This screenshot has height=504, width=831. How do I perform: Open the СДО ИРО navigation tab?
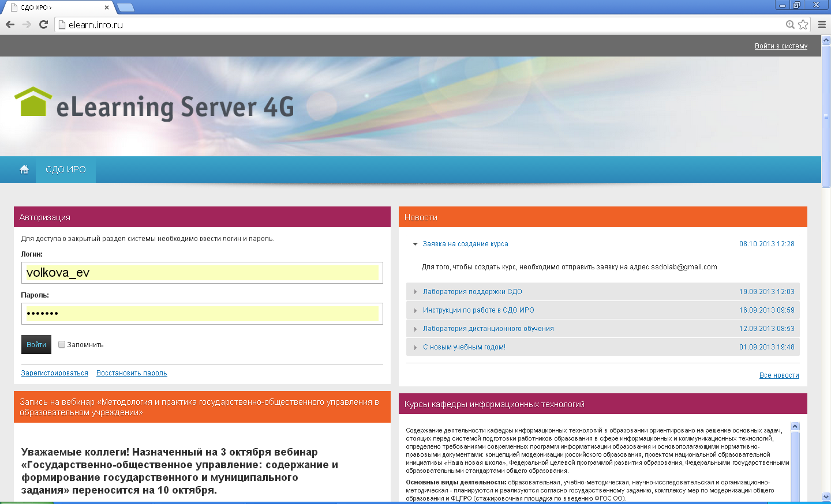[66, 170]
